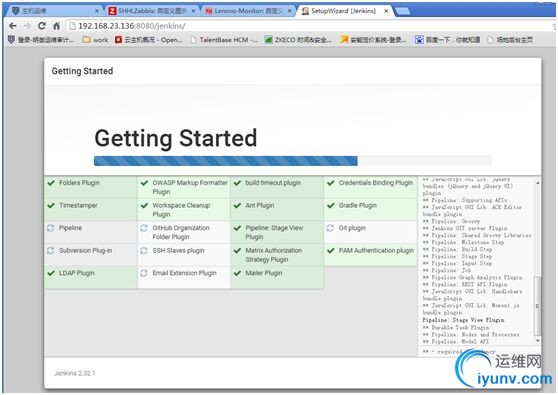Click the checkmark icon beside Folders Plugin

(x=51, y=183)
